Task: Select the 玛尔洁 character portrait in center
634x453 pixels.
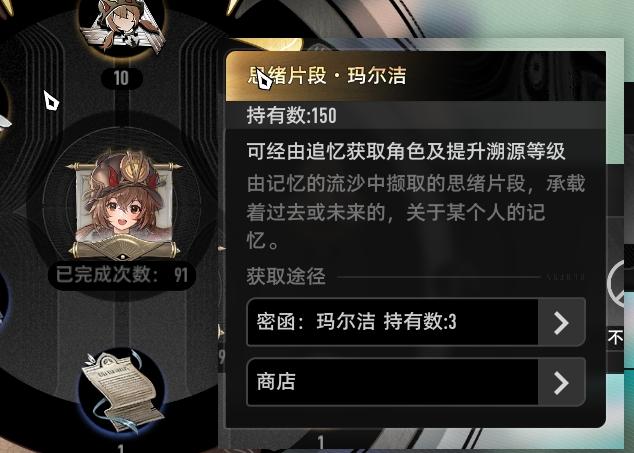Action: [123, 205]
